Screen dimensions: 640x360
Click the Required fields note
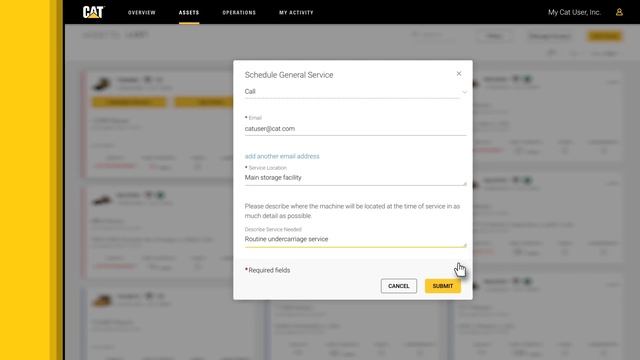point(268,270)
